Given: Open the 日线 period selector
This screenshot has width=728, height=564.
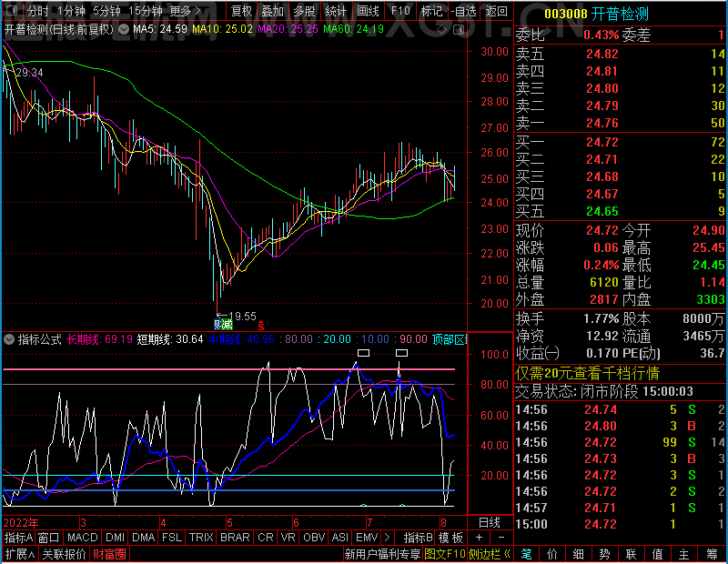Looking at the screenshot, I should tap(490, 523).
